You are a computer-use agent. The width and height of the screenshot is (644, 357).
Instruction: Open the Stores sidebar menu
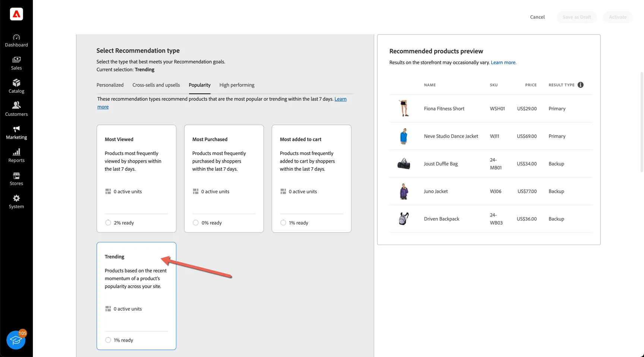click(16, 179)
